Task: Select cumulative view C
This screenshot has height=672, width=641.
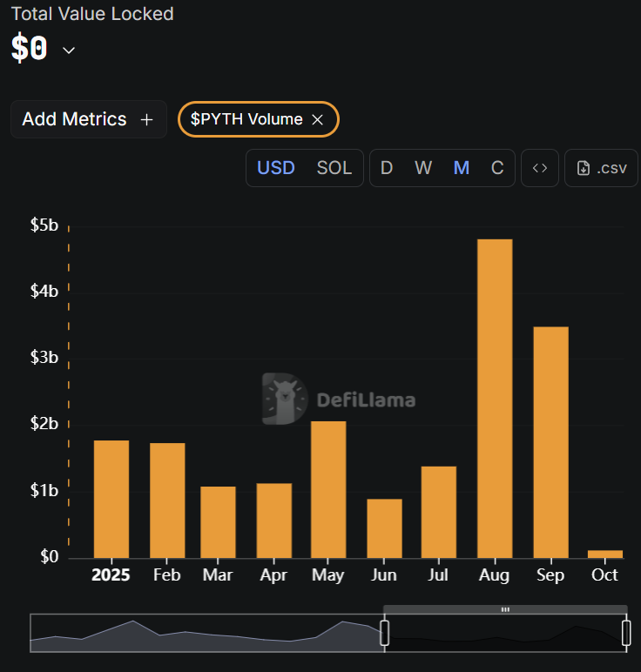Action: [x=497, y=168]
